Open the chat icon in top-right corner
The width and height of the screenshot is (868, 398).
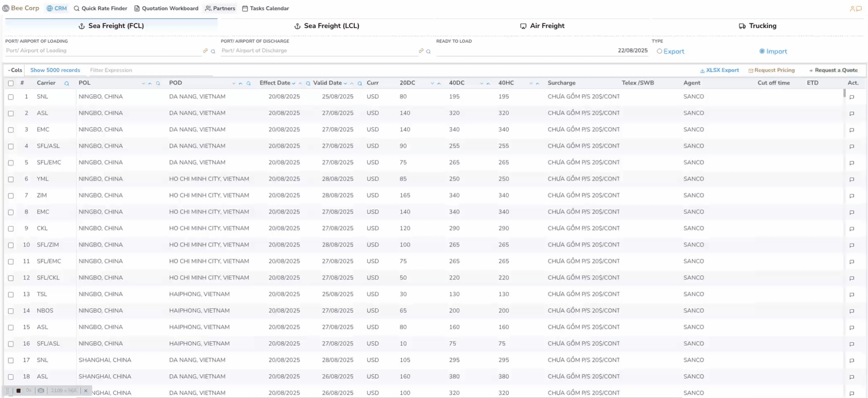[859, 9]
